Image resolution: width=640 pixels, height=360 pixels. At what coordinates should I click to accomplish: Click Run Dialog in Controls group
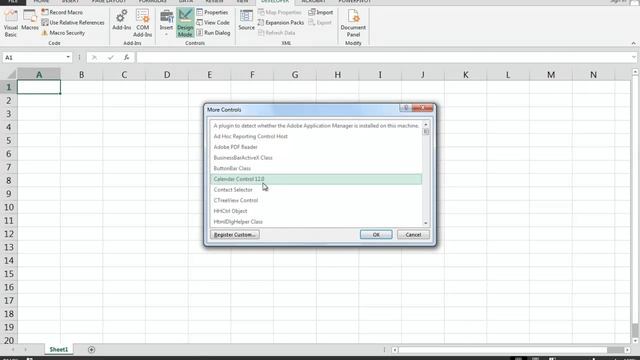point(213,33)
